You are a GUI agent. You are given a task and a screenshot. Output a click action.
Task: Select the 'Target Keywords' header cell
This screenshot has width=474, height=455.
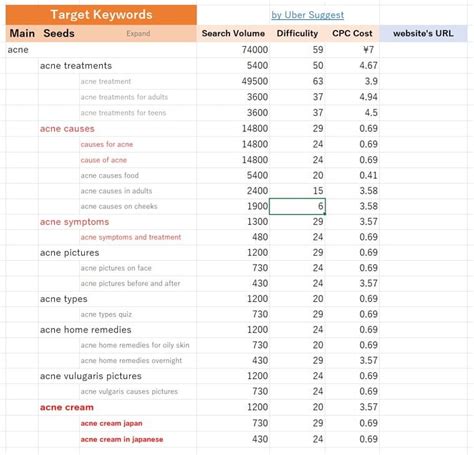coord(101,15)
